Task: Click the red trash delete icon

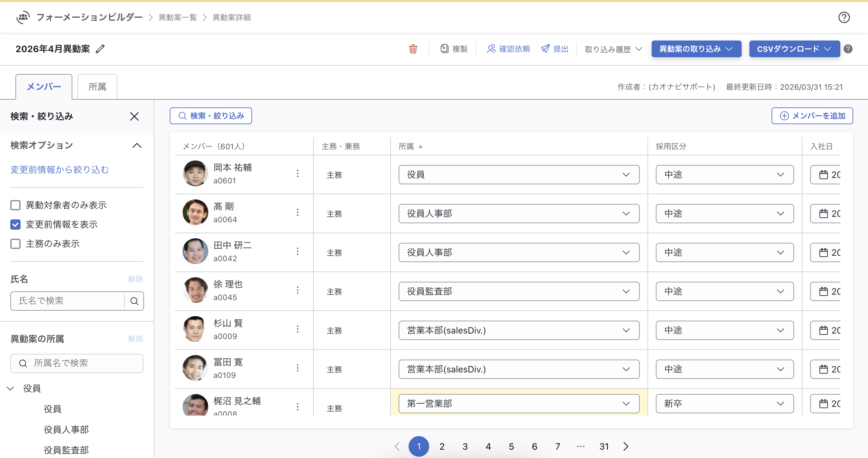Action: tap(413, 49)
